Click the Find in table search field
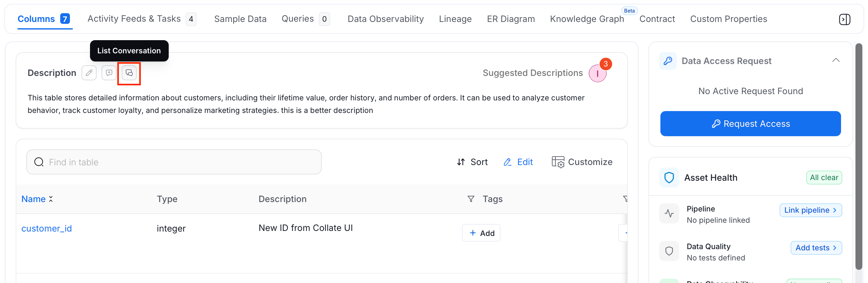The height and width of the screenshot is (283, 868). pyautogui.click(x=174, y=162)
